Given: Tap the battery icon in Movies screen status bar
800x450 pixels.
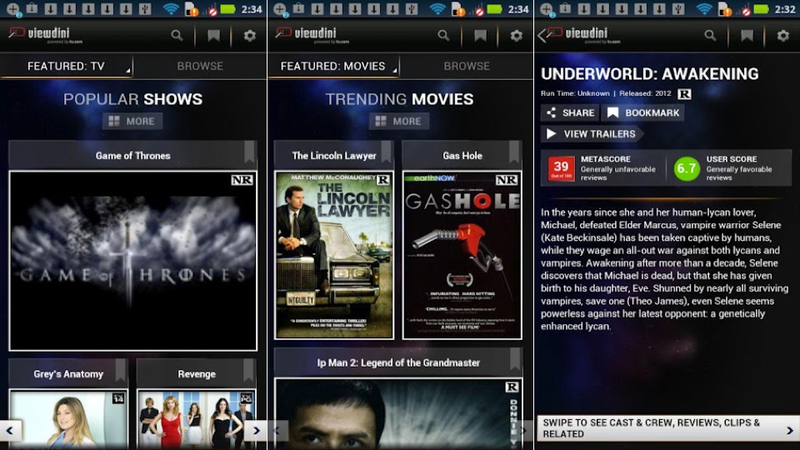Looking at the screenshot, I should pos(494,9).
